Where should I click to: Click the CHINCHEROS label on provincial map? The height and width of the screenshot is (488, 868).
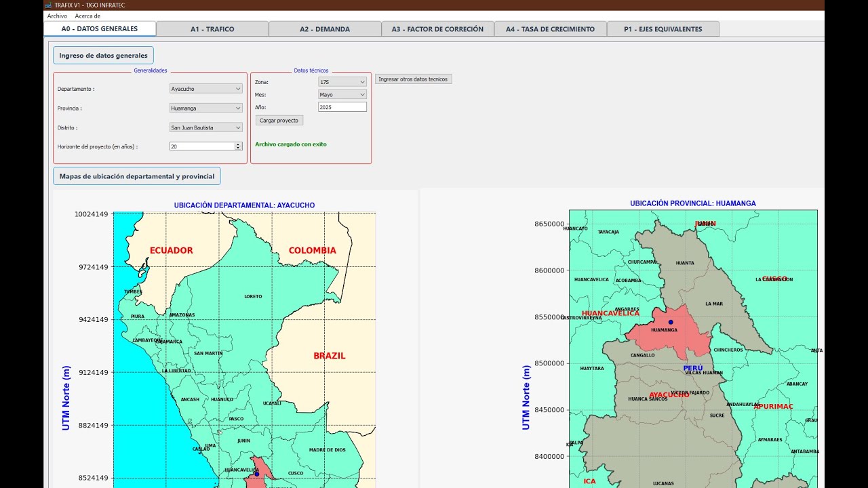click(728, 350)
